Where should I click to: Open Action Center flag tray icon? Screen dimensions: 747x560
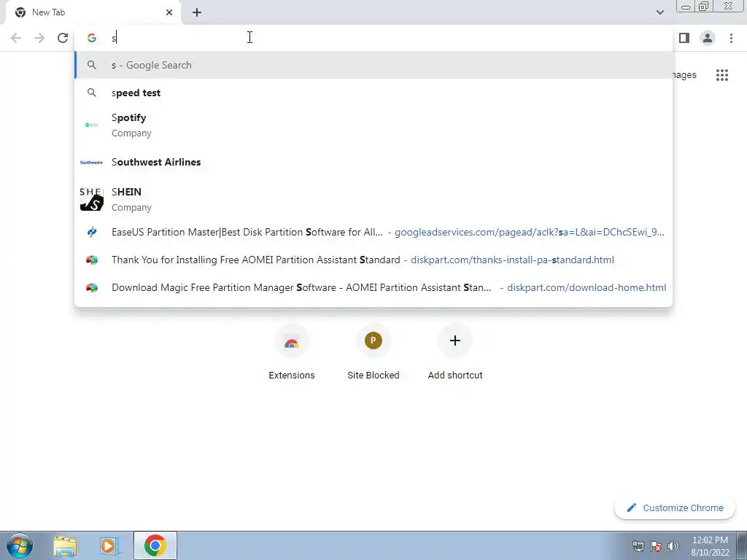pos(656,546)
